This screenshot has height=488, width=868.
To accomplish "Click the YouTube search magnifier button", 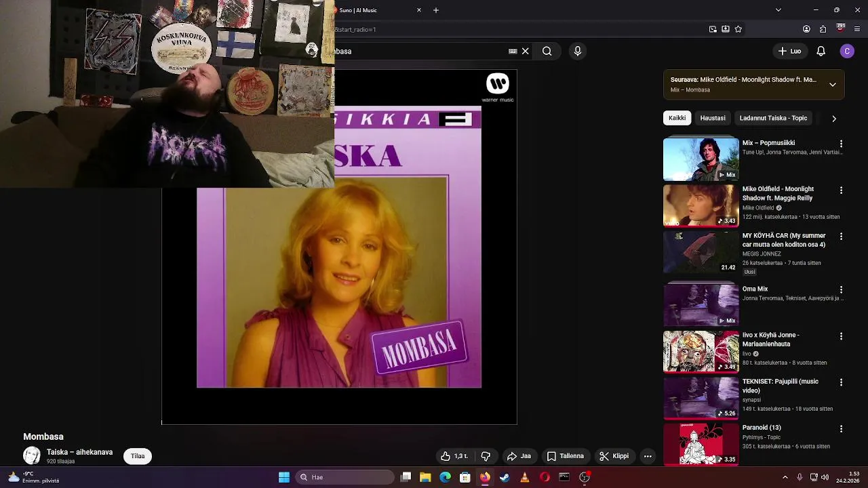I will tap(547, 51).
